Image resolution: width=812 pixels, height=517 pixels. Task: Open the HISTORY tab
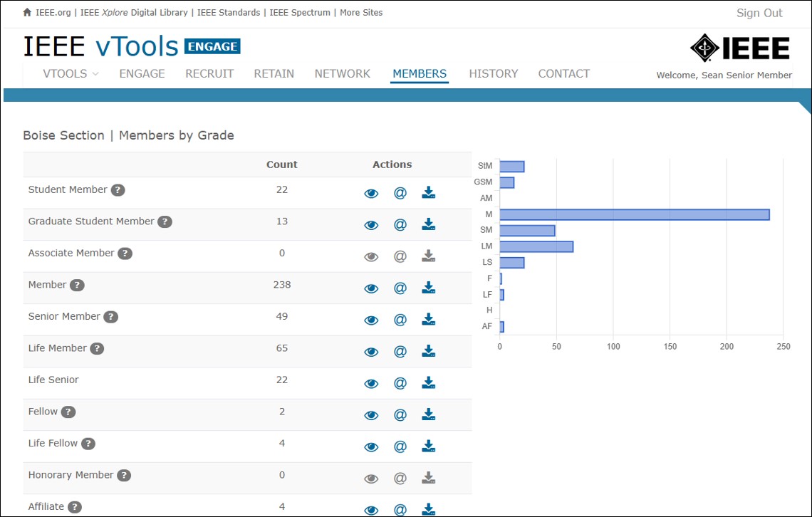pos(494,73)
